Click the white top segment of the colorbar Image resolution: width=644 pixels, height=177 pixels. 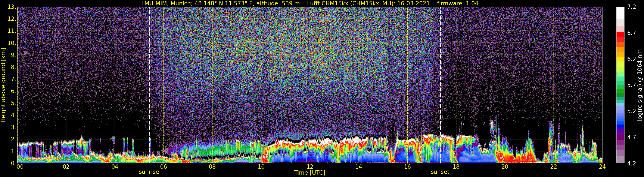pos(620,12)
